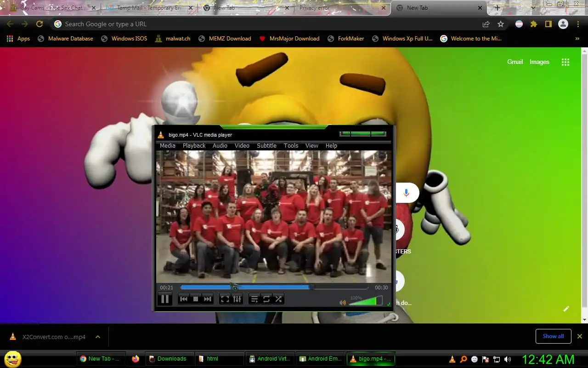
Task: Open ForkMaker bookmark
Action: coord(346,39)
